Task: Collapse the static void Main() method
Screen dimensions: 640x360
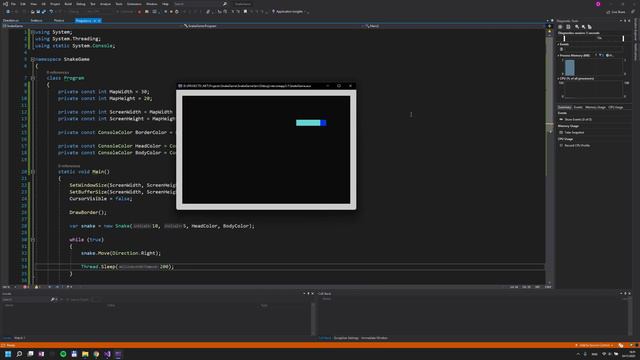Action: (33, 172)
